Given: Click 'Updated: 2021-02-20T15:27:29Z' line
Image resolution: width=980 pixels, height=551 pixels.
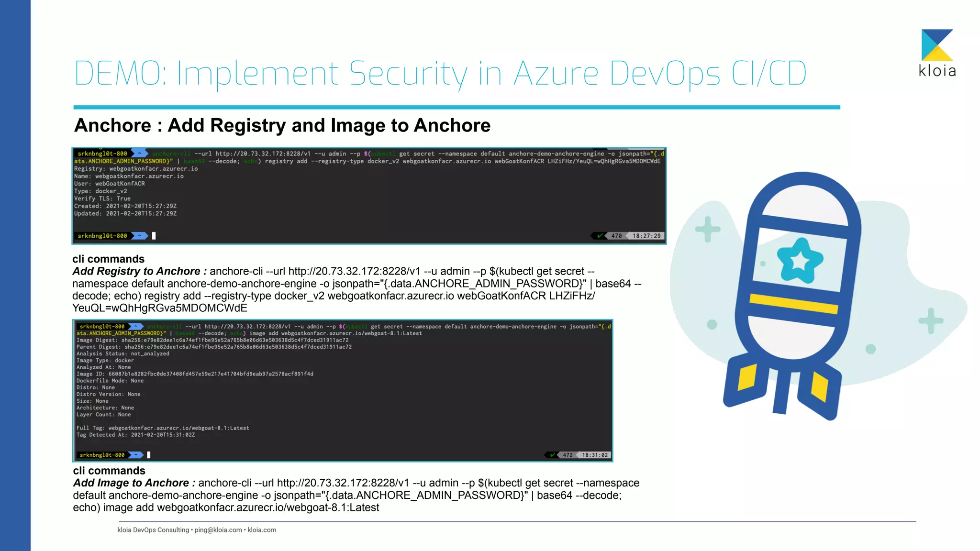Looking at the screenshot, I should click(125, 214).
